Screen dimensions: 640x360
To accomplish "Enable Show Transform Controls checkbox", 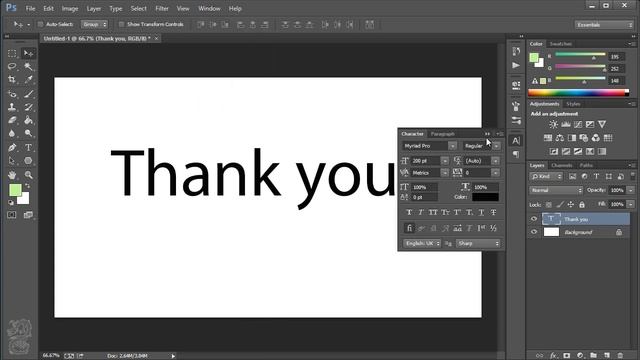I will 121,24.
